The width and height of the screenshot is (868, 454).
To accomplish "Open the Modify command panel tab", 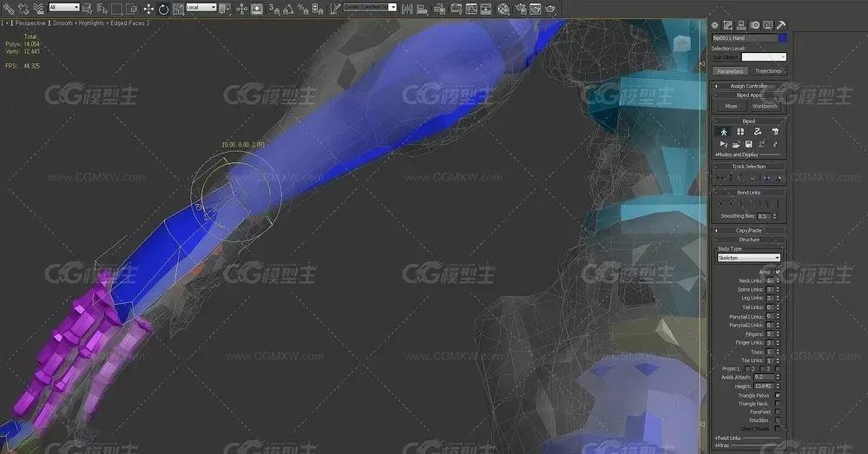I will click(728, 25).
